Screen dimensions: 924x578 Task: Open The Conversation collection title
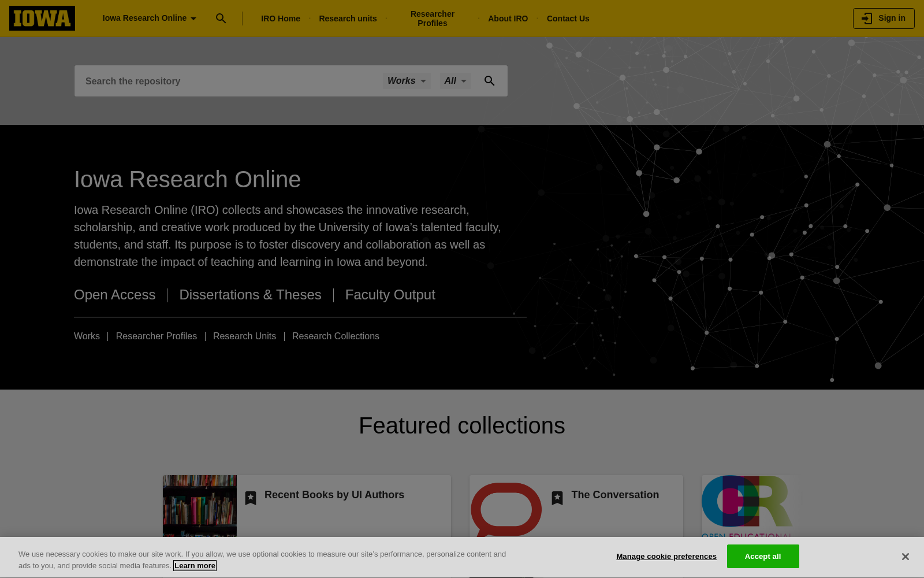[x=615, y=495]
